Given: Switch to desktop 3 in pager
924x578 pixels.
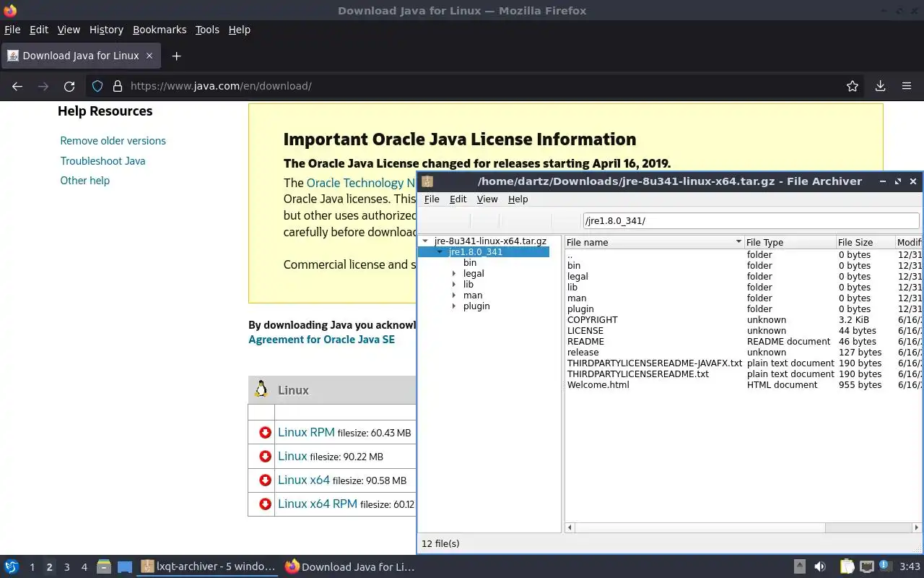Looking at the screenshot, I should tap(66, 567).
